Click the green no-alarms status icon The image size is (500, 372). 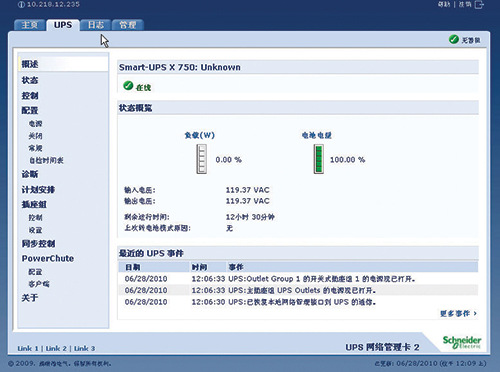[453, 39]
